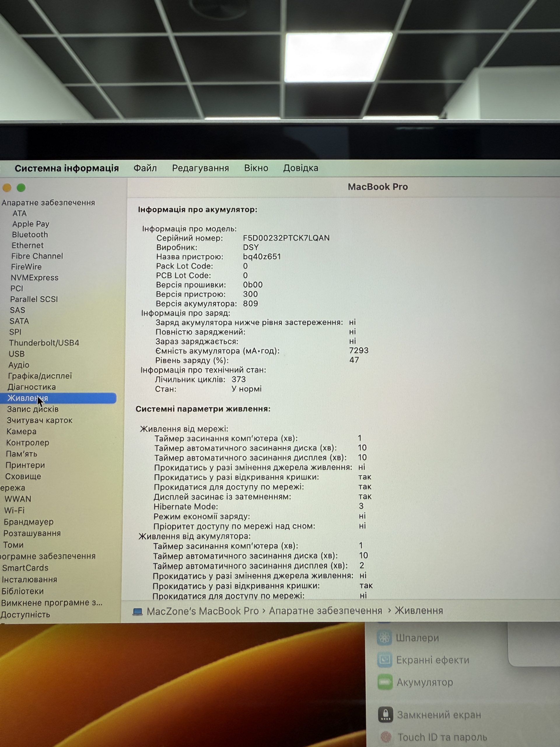The width and height of the screenshot is (560, 747).
Task: Click the Hibernate Mode row
Action: (x=259, y=507)
